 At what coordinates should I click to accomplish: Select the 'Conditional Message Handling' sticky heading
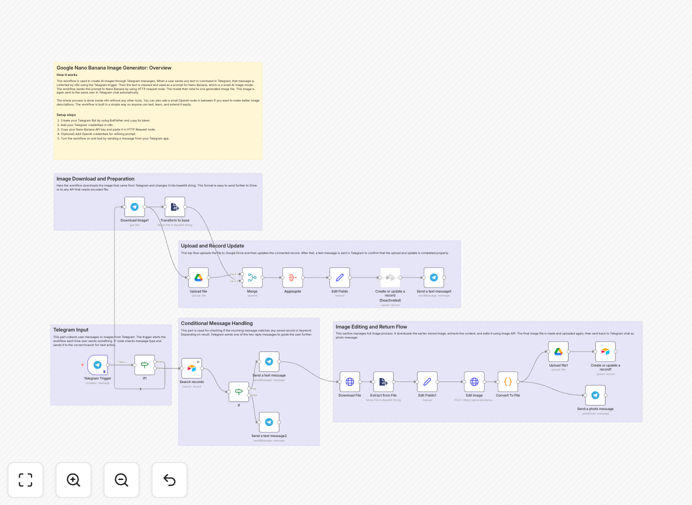217,323
